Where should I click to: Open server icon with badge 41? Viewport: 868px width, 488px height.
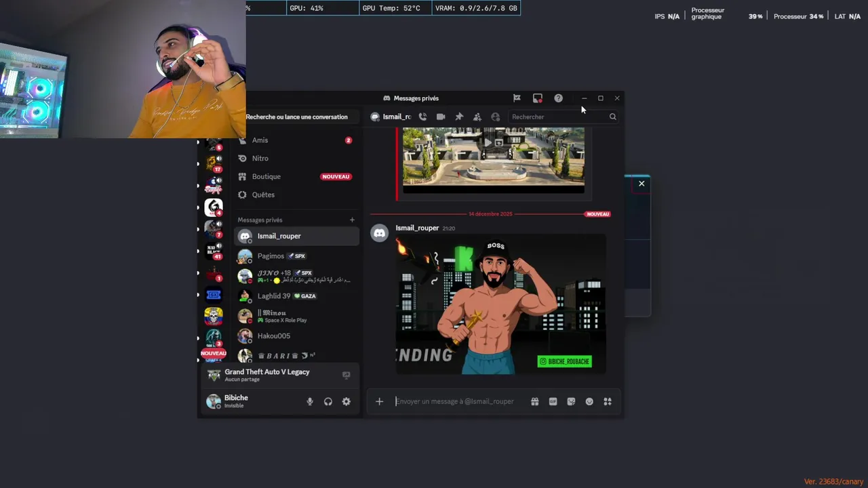[x=214, y=251]
